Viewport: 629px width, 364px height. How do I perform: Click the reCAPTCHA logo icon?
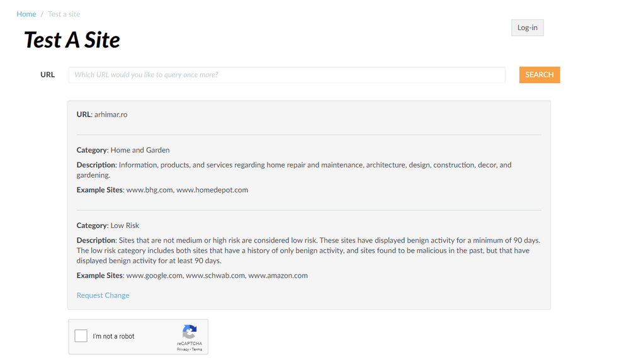click(190, 332)
